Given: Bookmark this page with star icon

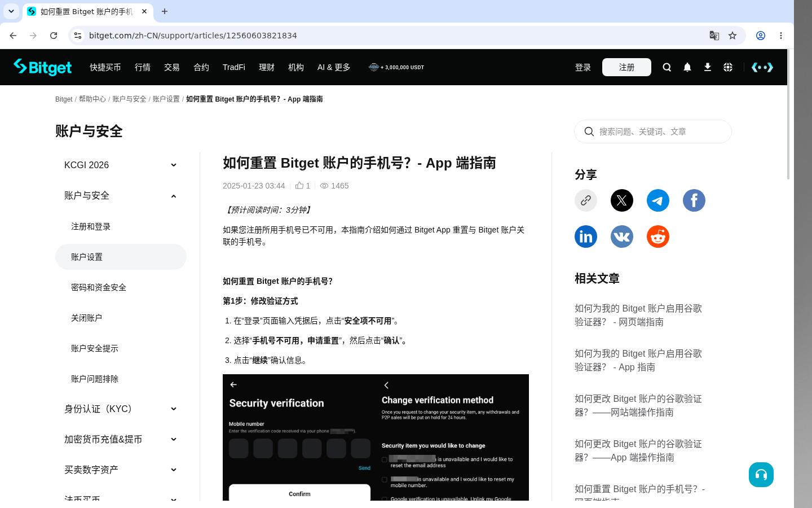Looking at the screenshot, I should tap(732, 36).
